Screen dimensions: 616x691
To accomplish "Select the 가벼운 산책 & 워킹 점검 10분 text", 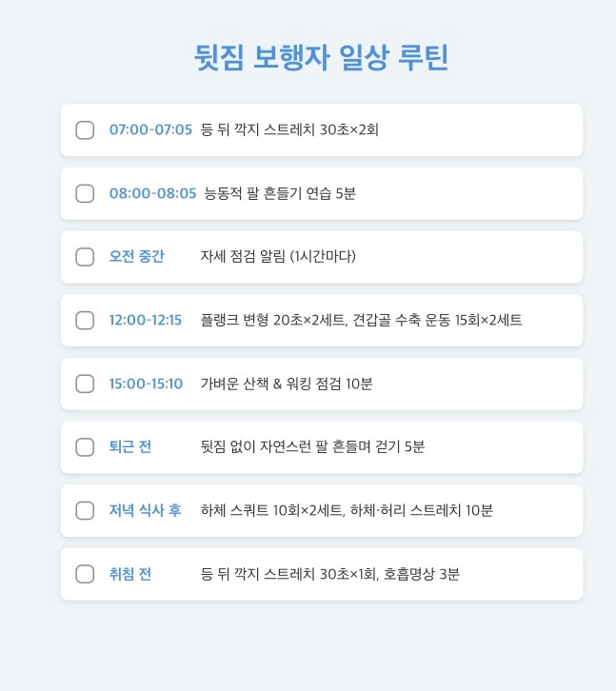I will click(x=287, y=384).
